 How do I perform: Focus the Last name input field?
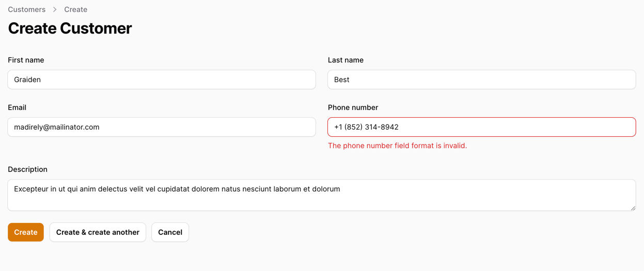point(481,79)
